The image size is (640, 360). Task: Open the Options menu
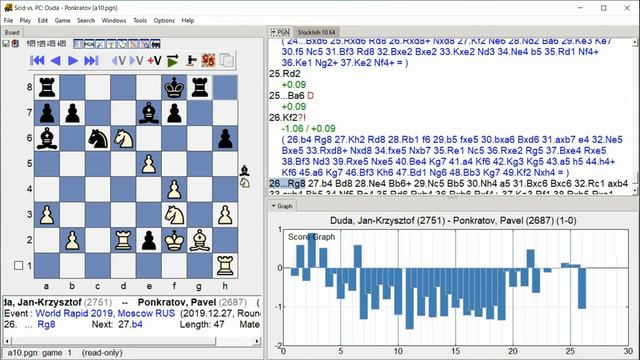[164, 20]
